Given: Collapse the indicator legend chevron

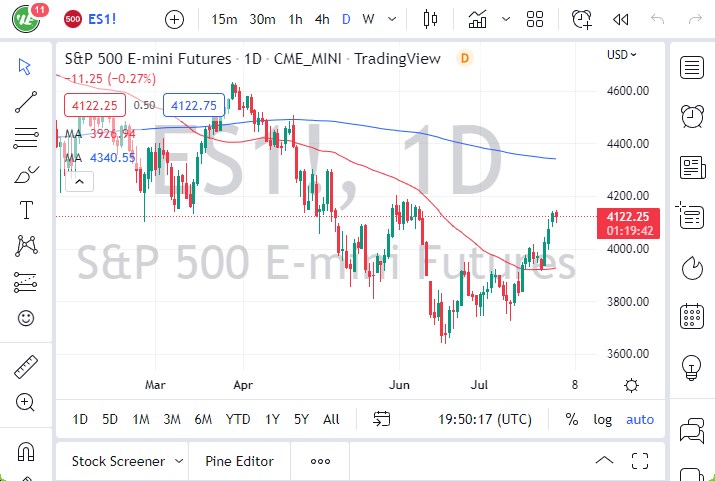Looking at the screenshot, I should click(x=79, y=181).
